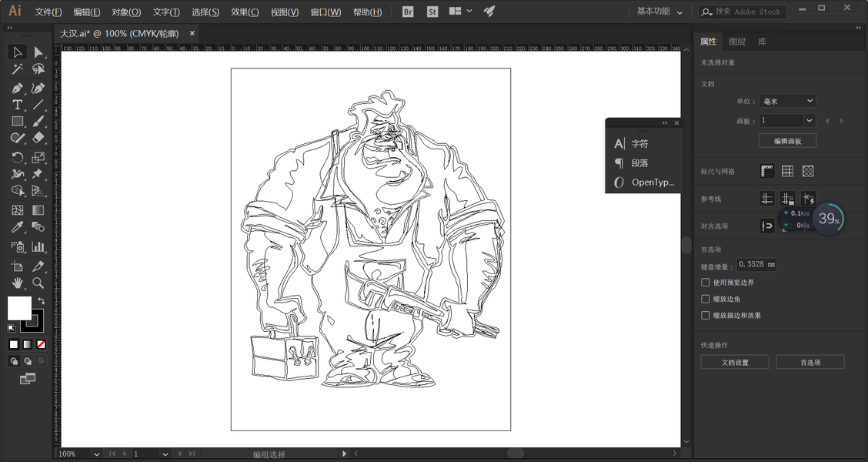
Task: Open the 对象(O) menu
Action: pos(126,12)
